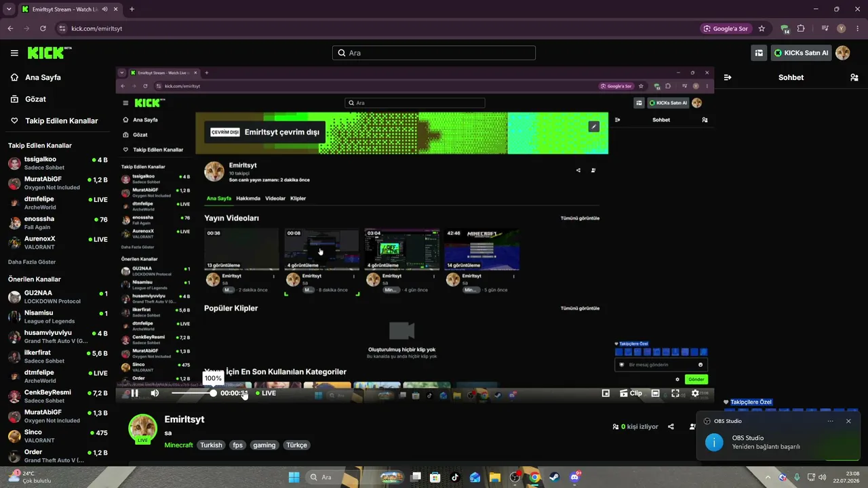Open the tab search dropdown arrow
The image size is (868, 488).
pyautogui.click(x=9, y=9)
